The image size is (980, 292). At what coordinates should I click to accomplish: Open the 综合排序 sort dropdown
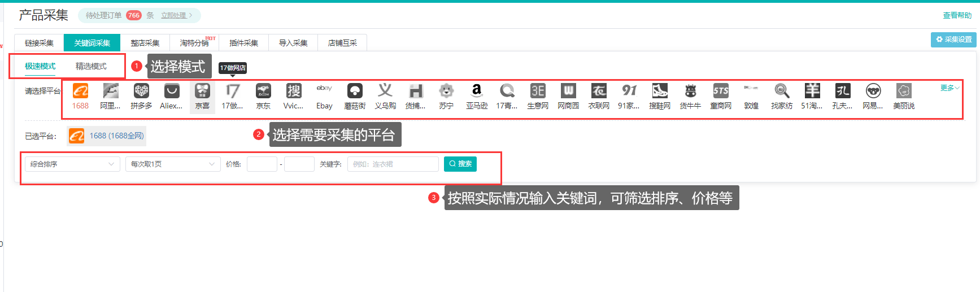tap(72, 164)
